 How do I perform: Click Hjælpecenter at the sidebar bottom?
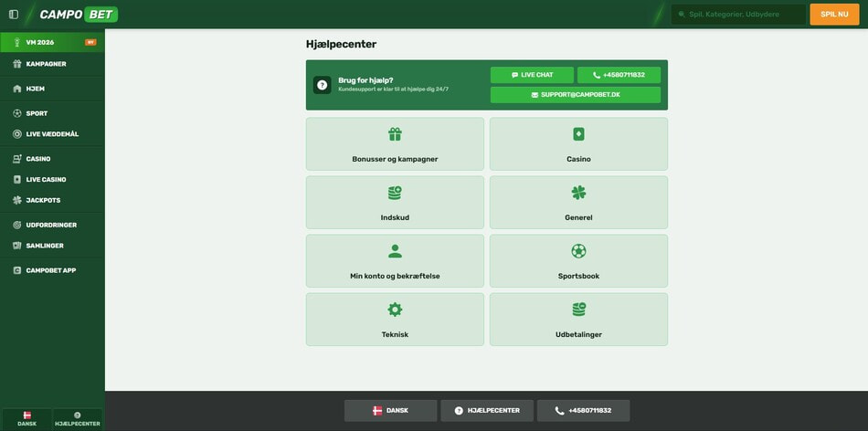78,419
